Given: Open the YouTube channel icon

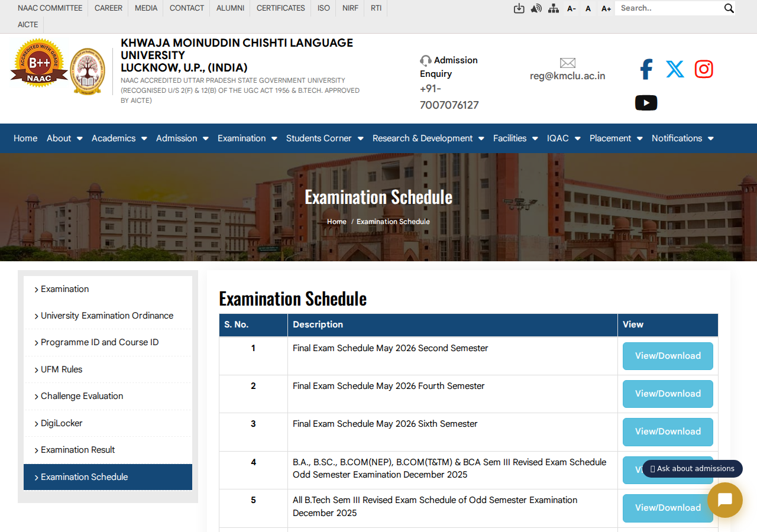Looking at the screenshot, I should tap(646, 103).
